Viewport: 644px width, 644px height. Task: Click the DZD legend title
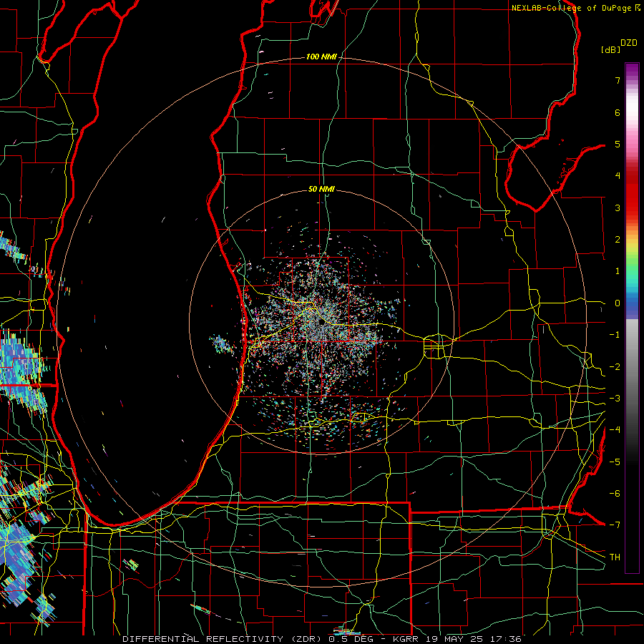pos(629,43)
